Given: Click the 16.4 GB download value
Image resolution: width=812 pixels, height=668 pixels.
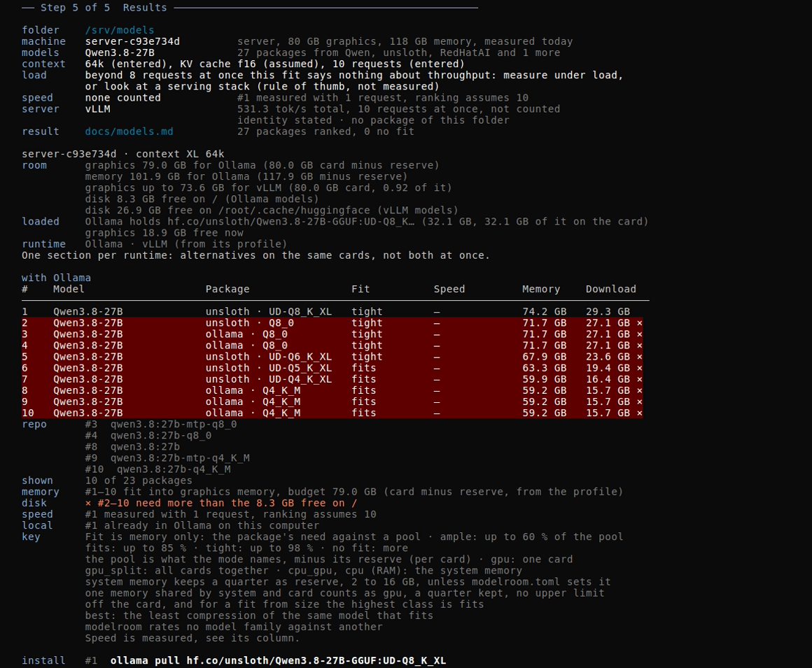Looking at the screenshot, I should pyautogui.click(x=608, y=379).
